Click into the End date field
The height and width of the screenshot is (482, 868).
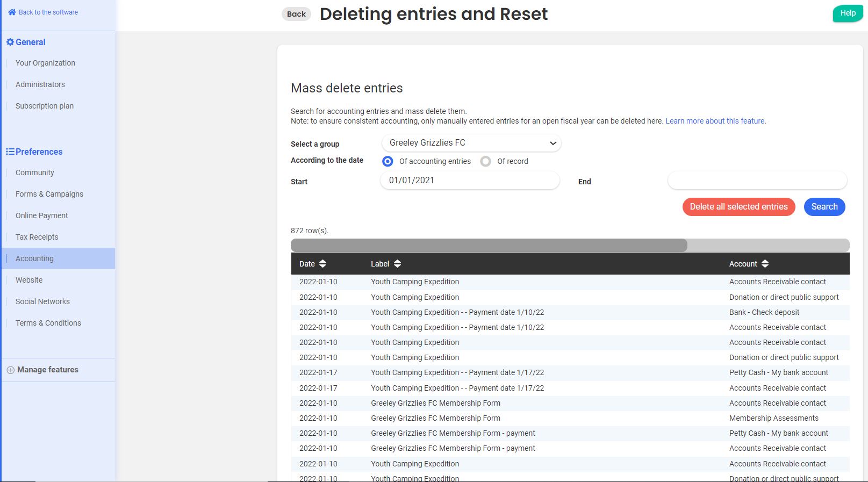click(757, 181)
